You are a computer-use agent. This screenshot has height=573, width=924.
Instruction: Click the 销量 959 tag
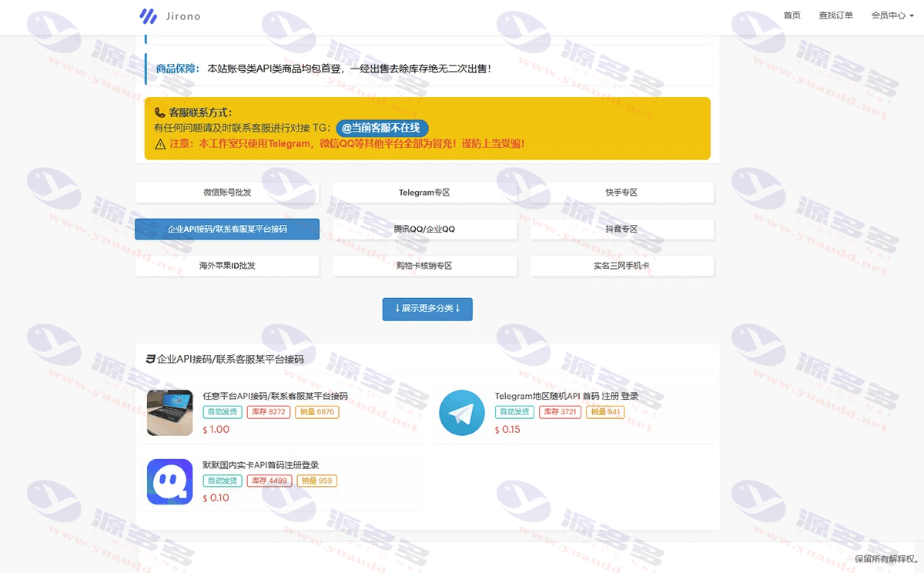pos(316,481)
